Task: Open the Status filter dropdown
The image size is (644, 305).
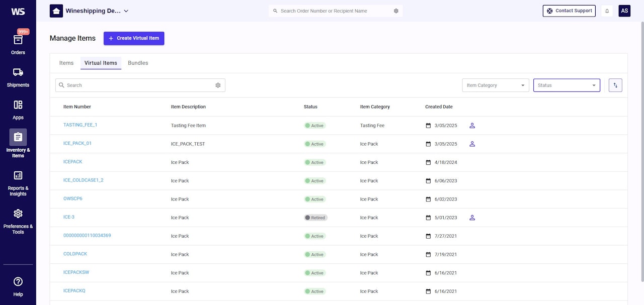Action: 566,85
